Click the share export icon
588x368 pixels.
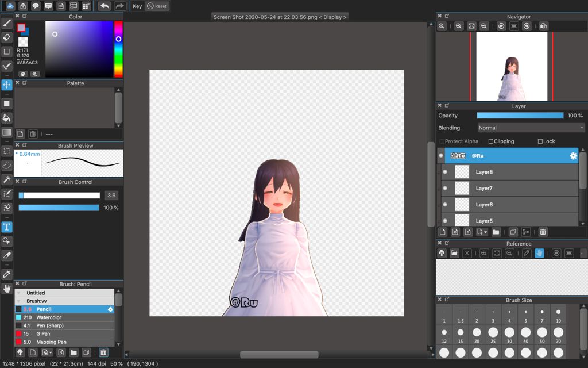tap(23, 6)
